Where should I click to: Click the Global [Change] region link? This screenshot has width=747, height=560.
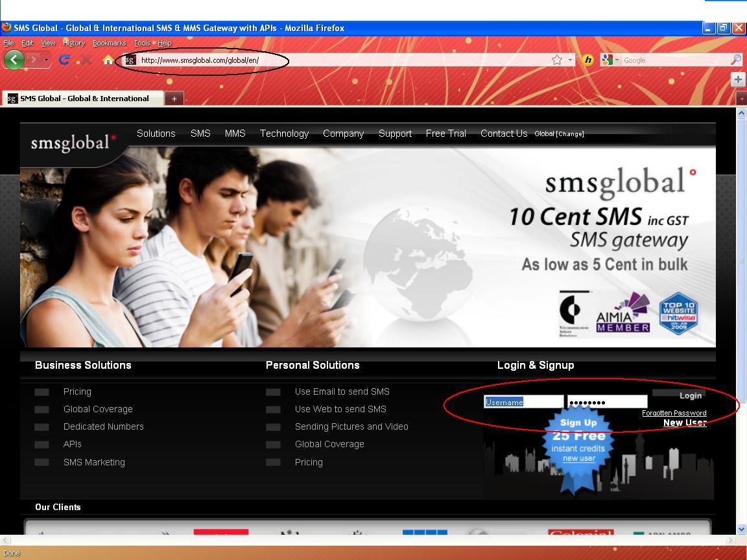click(559, 134)
